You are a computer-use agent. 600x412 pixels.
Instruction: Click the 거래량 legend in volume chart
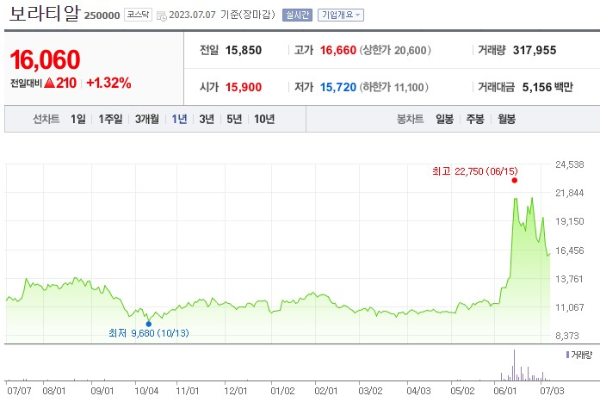pyautogui.click(x=579, y=355)
